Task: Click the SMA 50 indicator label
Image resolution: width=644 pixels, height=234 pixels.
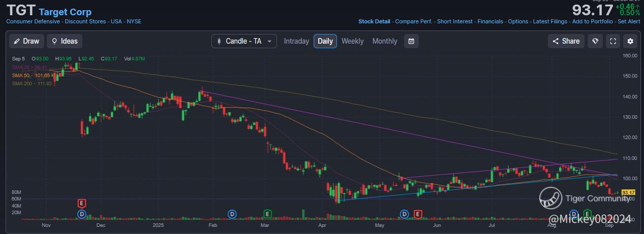Action: [31, 75]
